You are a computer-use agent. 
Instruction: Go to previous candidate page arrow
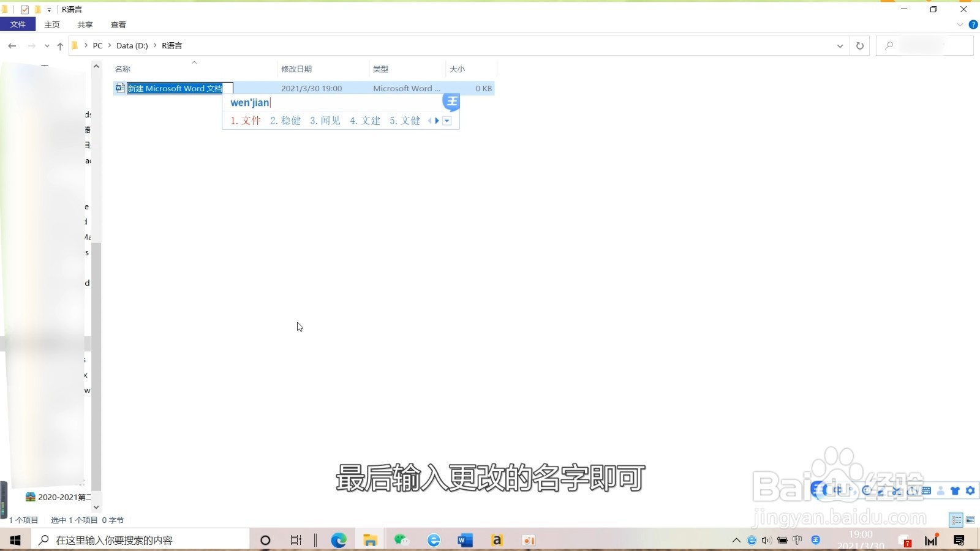click(x=429, y=121)
